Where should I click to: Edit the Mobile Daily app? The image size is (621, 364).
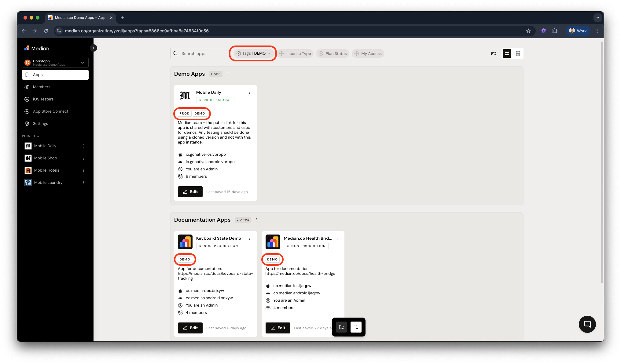(190, 192)
